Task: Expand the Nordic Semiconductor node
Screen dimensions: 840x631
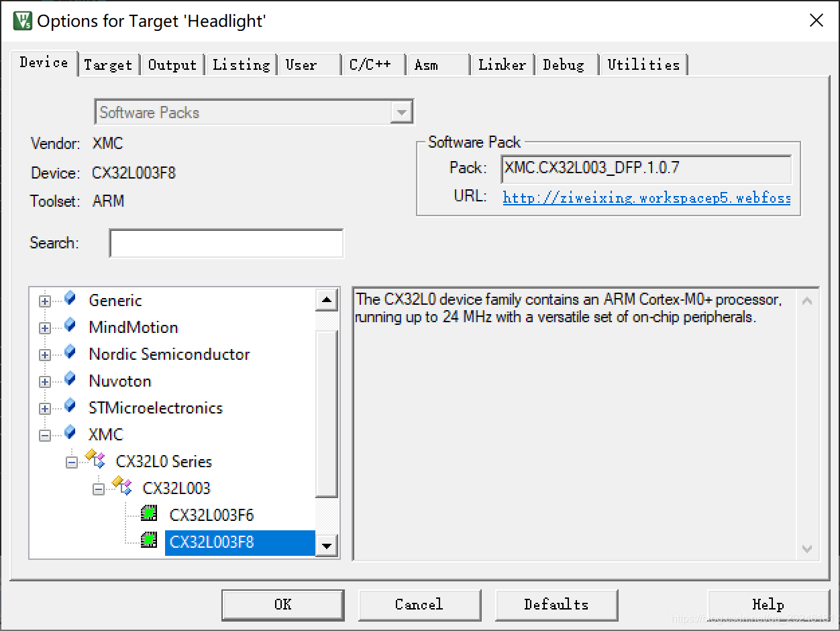Action: point(45,355)
